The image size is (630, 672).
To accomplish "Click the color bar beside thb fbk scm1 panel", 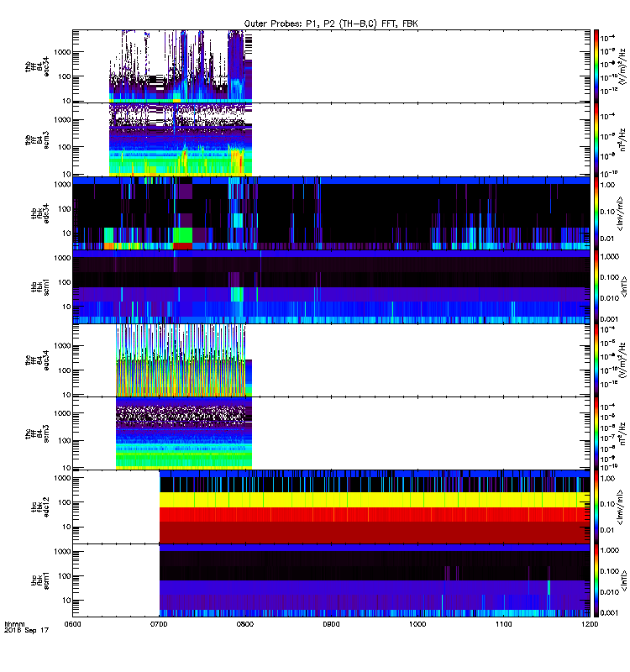I will point(596,287).
